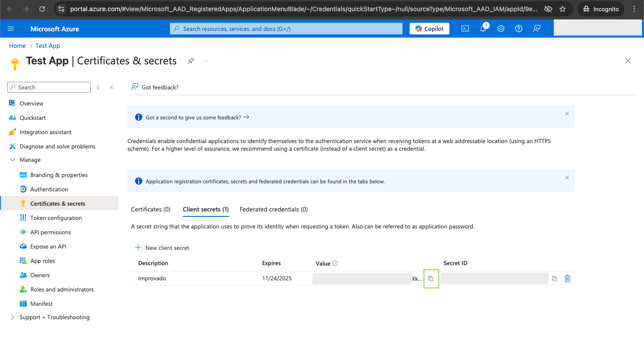Open Test App breadcrumb link
The width and height of the screenshot is (644, 359).
click(48, 46)
